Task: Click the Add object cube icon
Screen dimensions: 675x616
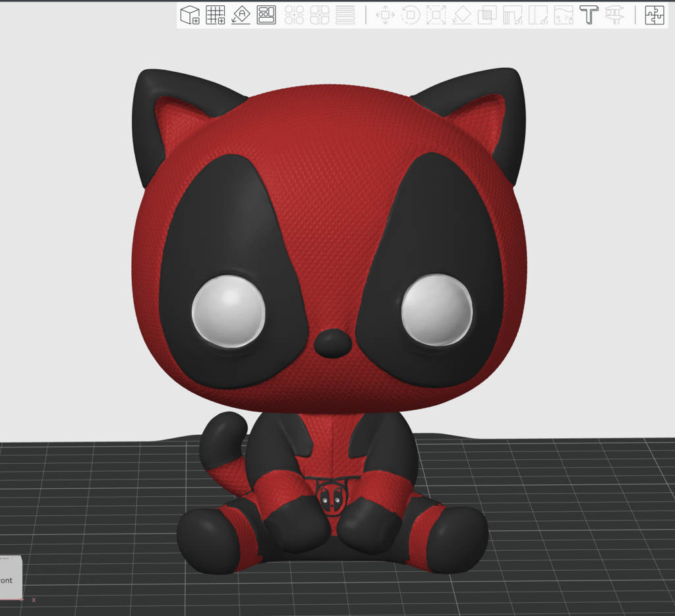Action: [190, 15]
